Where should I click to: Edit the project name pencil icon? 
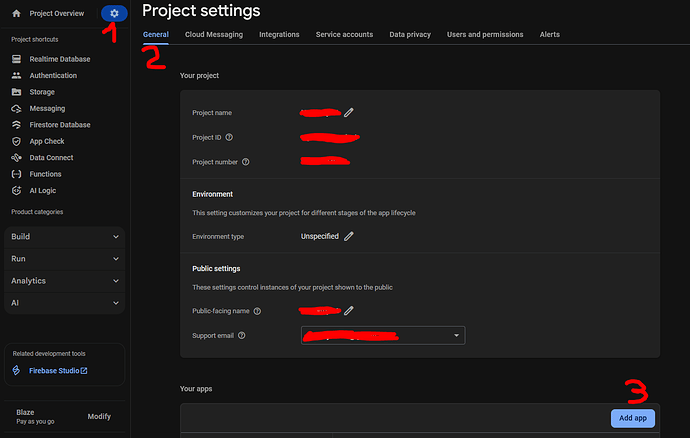(349, 112)
